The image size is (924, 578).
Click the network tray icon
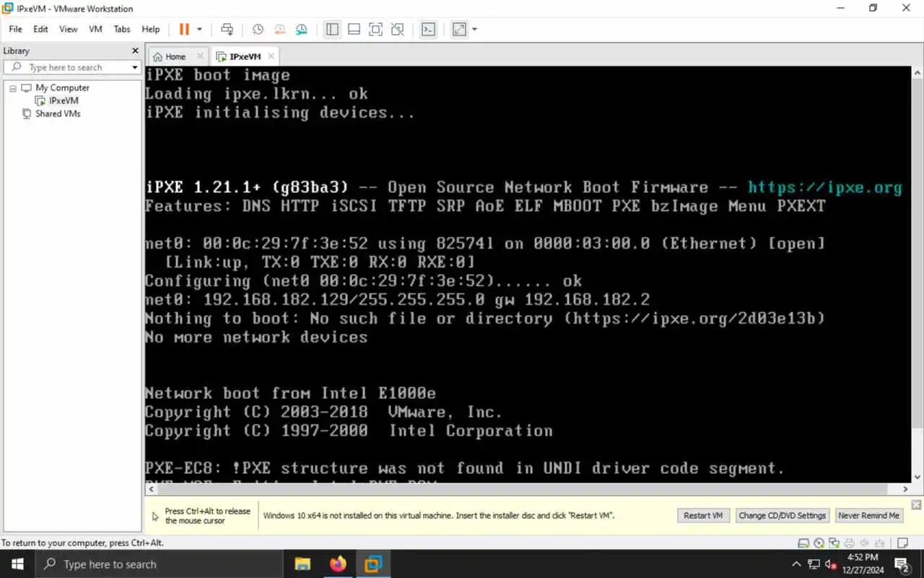click(x=814, y=564)
